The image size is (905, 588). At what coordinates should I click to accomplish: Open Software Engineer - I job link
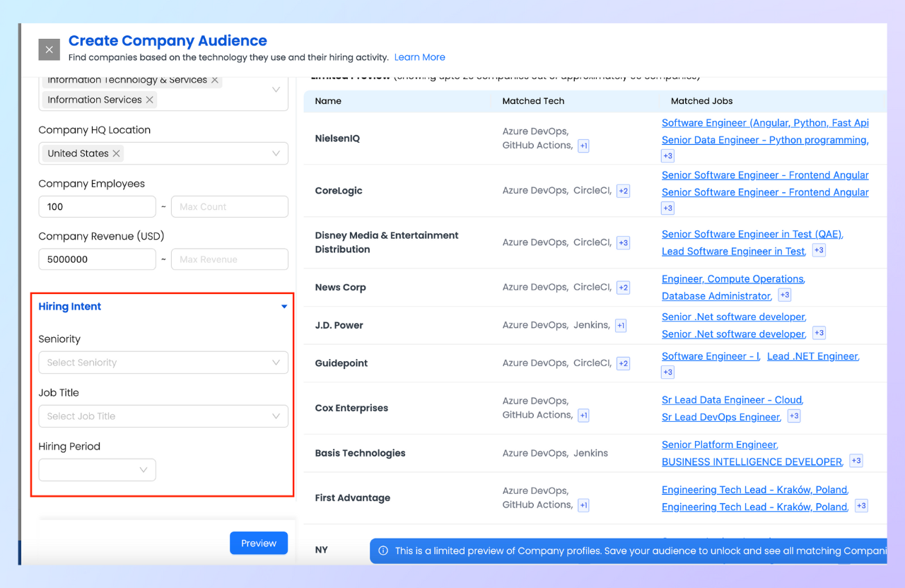(x=711, y=356)
